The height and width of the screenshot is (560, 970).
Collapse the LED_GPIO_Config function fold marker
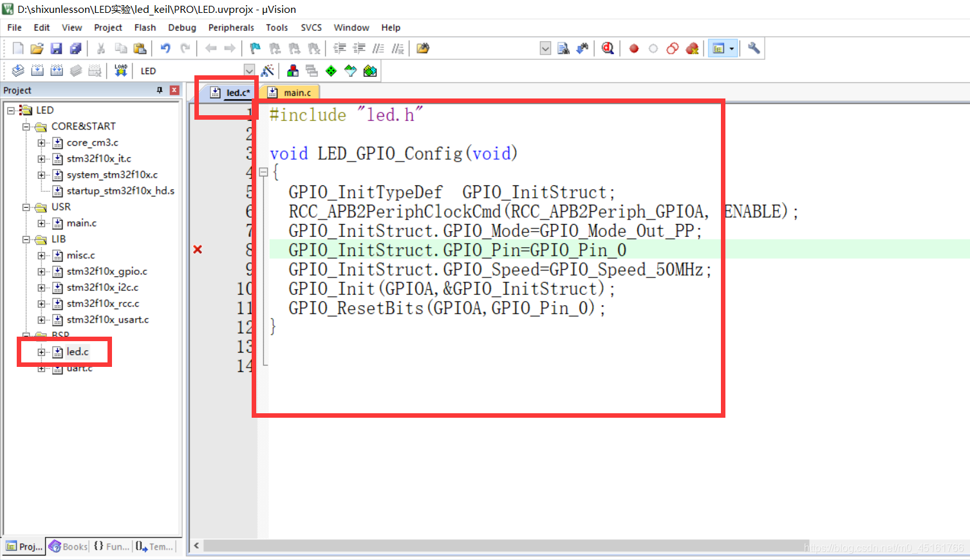click(x=263, y=172)
